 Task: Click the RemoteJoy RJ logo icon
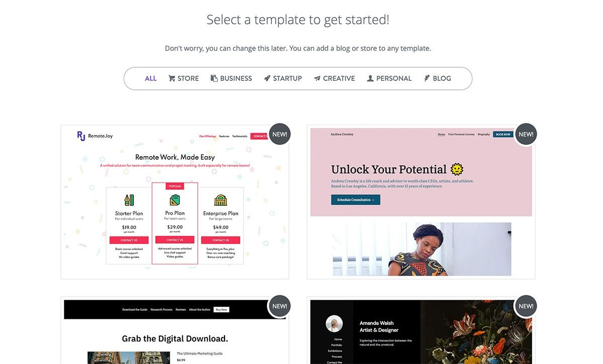click(81, 136)
